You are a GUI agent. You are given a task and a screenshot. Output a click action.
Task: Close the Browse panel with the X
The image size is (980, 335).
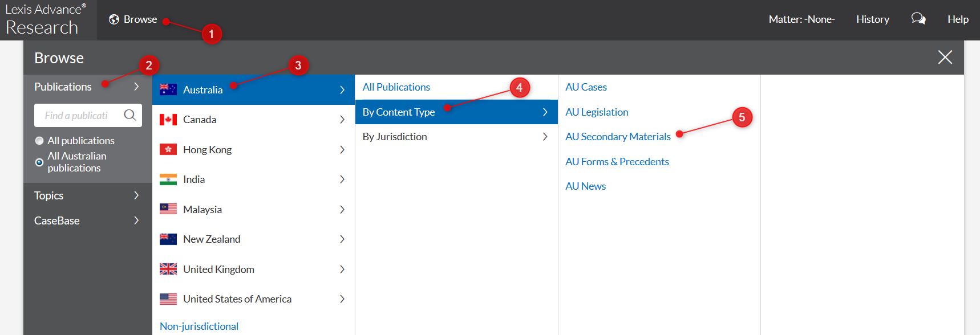click(945, 57)
